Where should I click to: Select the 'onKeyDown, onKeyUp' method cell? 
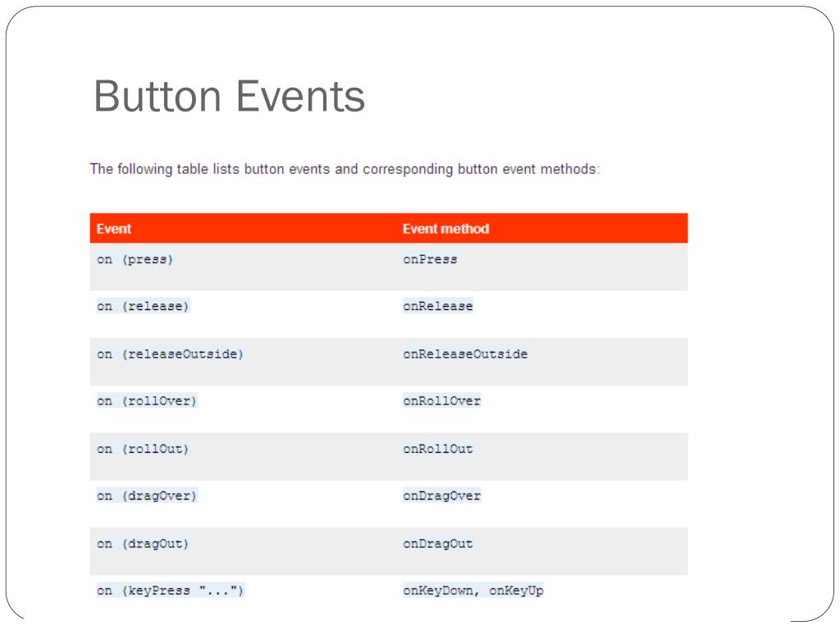[473, 591]
